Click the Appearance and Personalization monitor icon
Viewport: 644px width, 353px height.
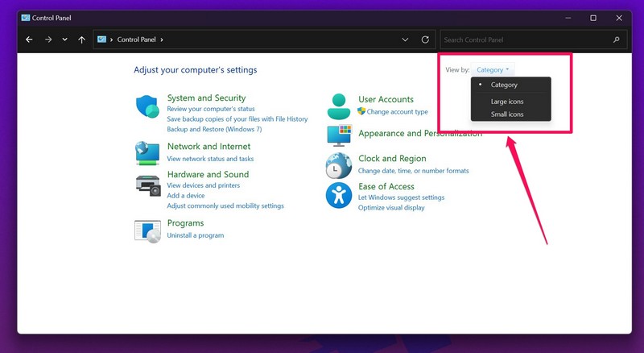(x=339, y=135)
